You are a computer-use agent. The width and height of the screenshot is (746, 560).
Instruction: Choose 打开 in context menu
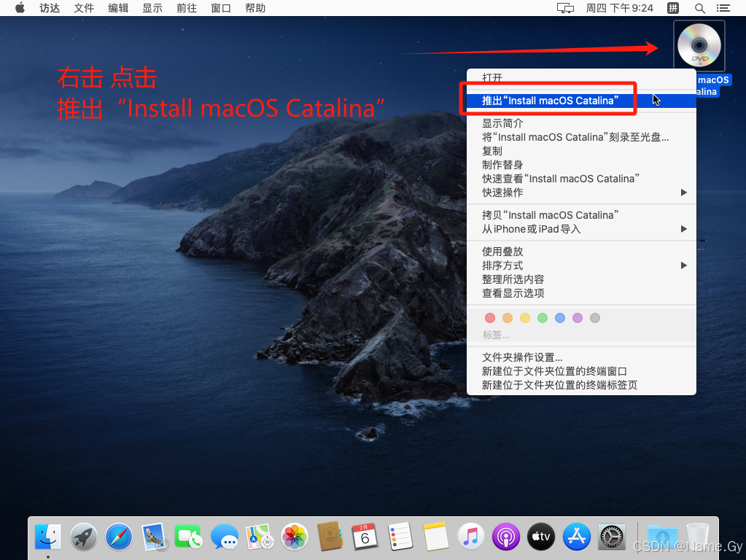[581, 77]
